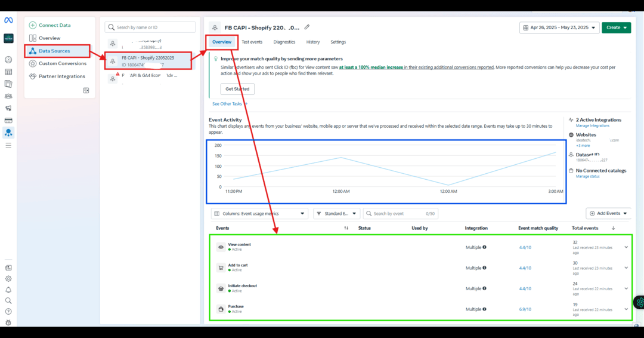Select the Events Manager icon in sidebar

pos(8,133)
